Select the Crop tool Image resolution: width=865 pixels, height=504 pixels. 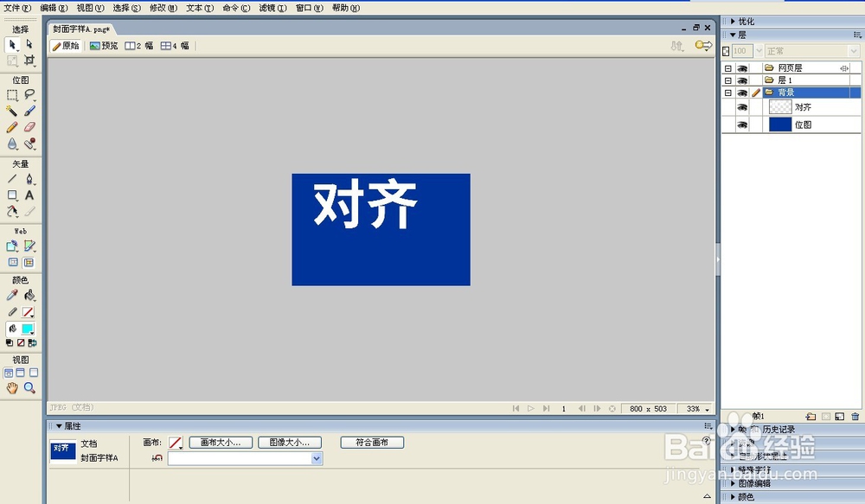point(29,61)
